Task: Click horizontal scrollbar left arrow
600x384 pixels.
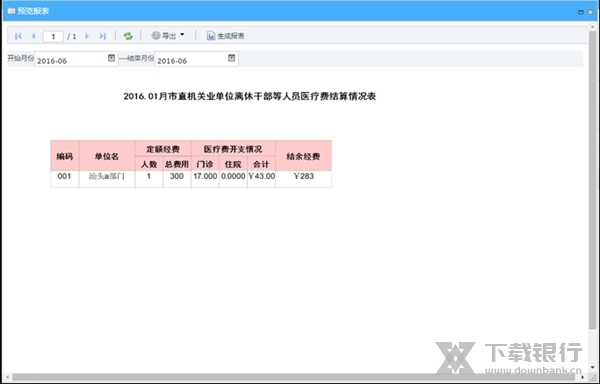Action: [7, 378]
